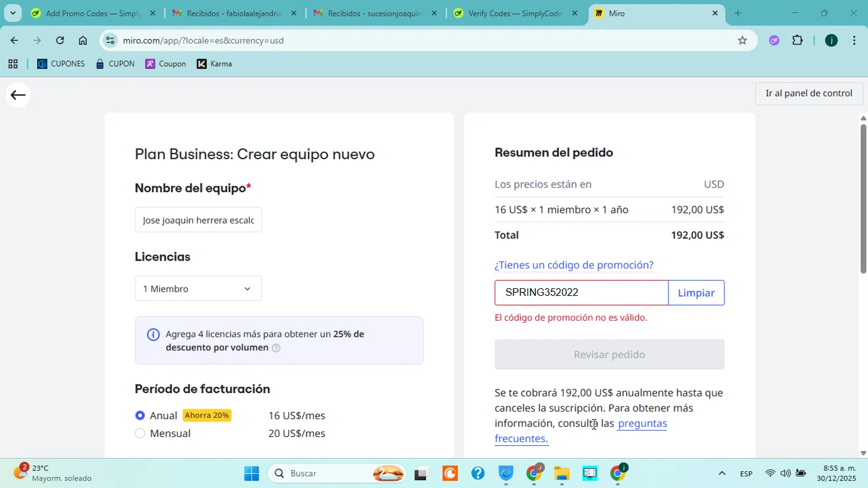The width and height of the screenshot is (868, 488).
Task: Click Windows taskbar Buscar search box
Action: tap(338, 474)
